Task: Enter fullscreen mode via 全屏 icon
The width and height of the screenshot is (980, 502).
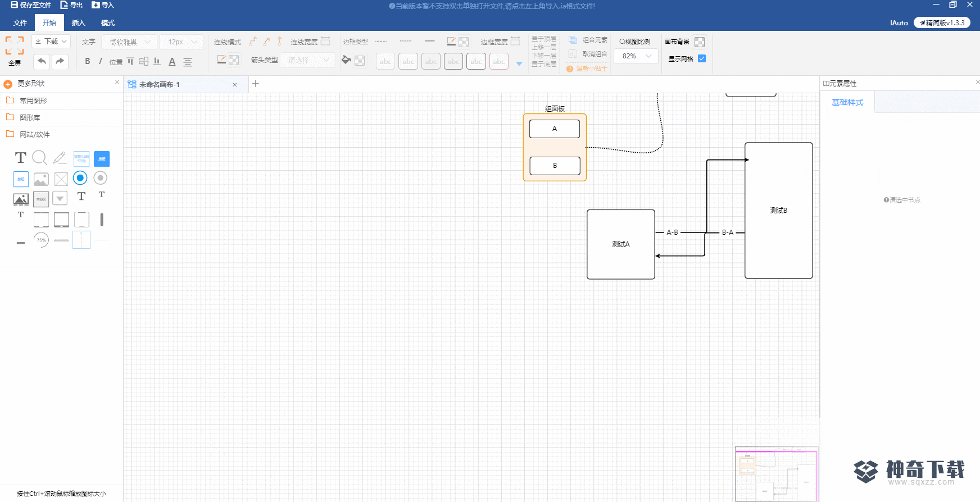Action: click(x=15, y=45)
